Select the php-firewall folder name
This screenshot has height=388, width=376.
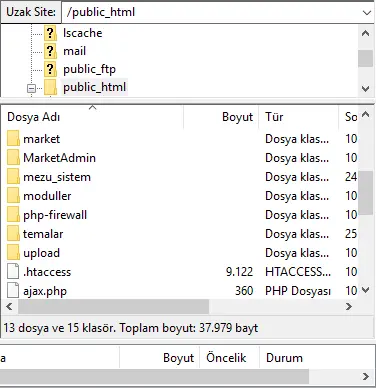55,215
